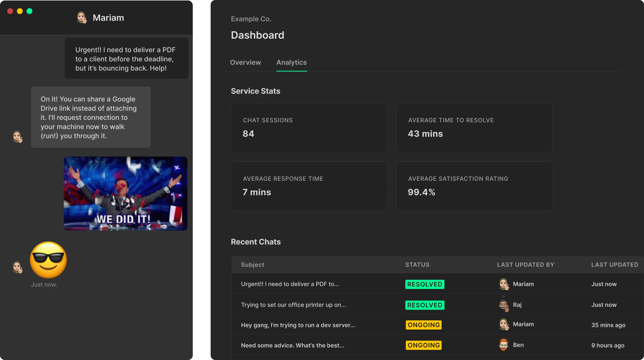Click Ben's avatar in Recent Chats
The image size is (644, 360).
pyautogui.click(x=503, y=345)
